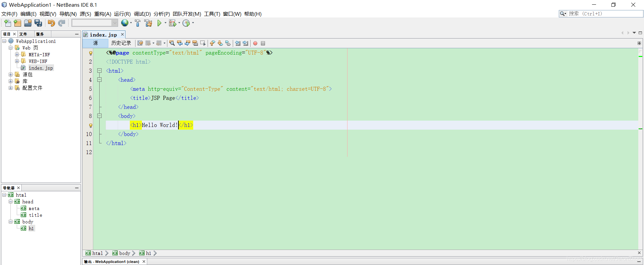Collapse the body fold on line 8
The image size is (644, 265).
point(99,116)
